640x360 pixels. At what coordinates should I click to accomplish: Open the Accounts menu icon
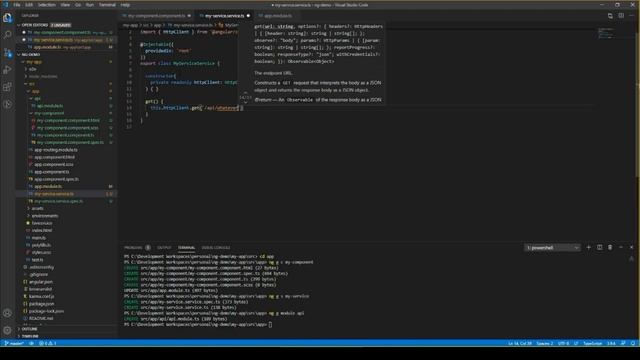pyautogui.click(x=7, y=313)
